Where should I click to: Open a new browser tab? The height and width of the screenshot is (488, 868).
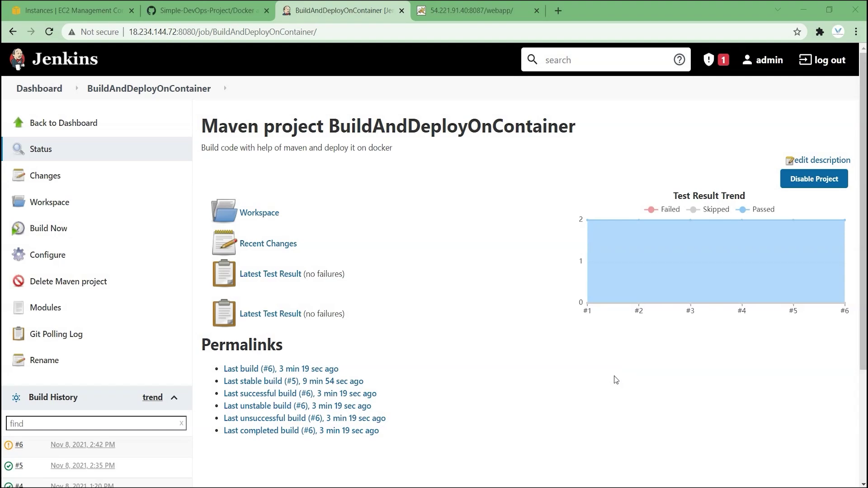click(558, 10)
